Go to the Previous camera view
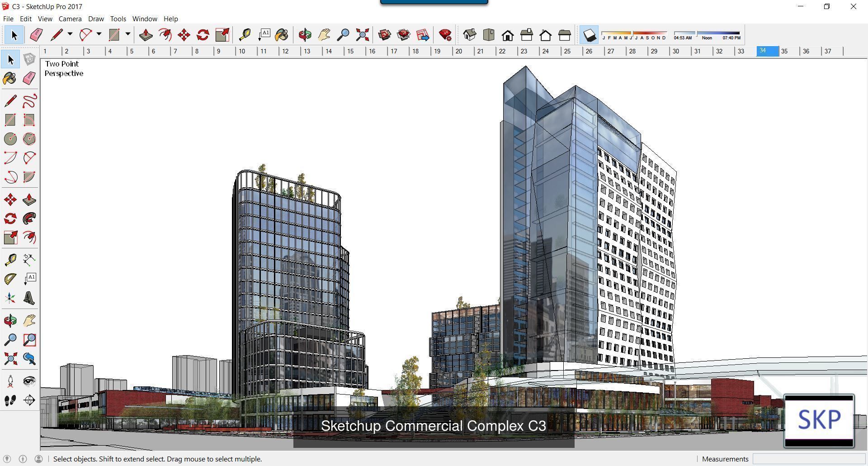This screenshot has width=868, height=466. [x=29, y=359]
